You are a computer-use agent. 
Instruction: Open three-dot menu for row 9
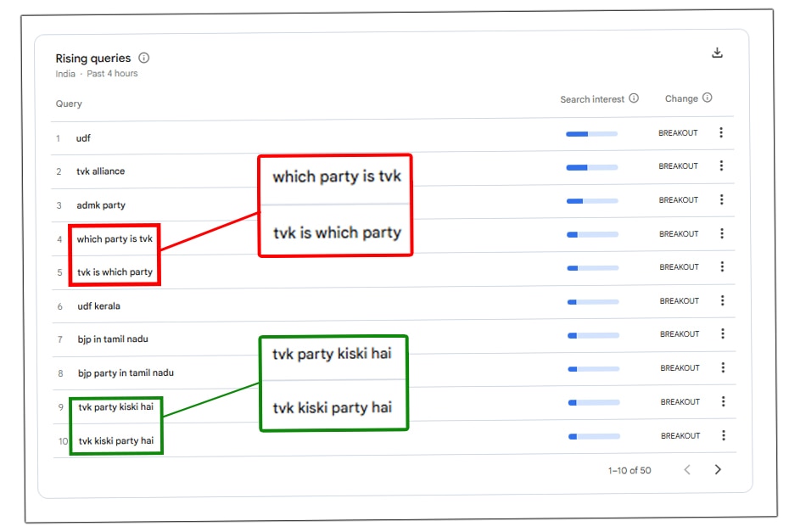tap(723, 401)
